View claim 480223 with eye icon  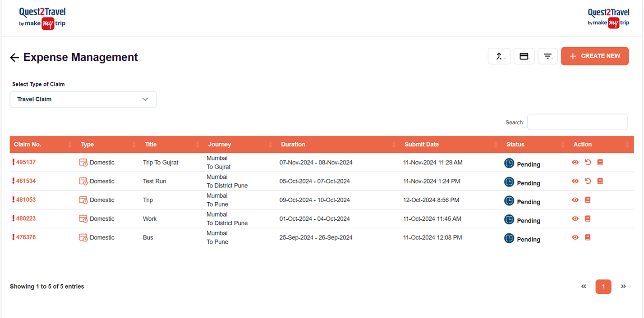click(575, 218)
